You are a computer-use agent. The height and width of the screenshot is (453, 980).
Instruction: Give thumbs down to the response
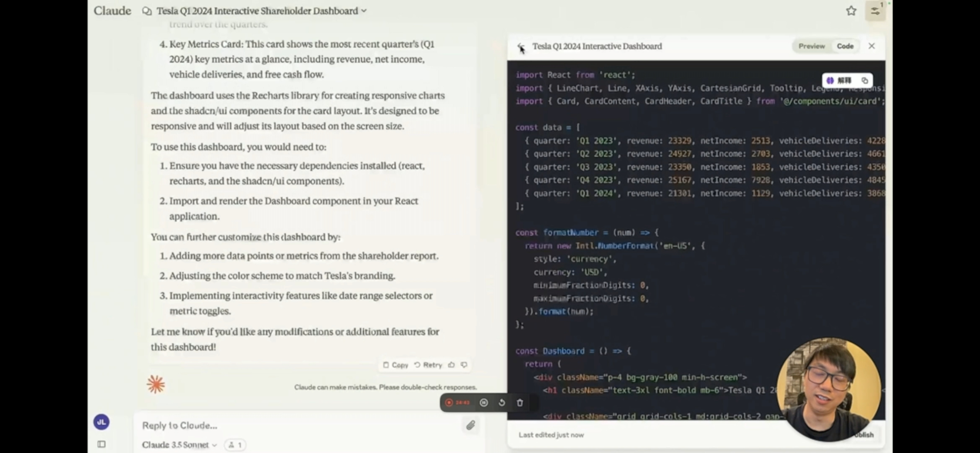(x=464, y=365)
